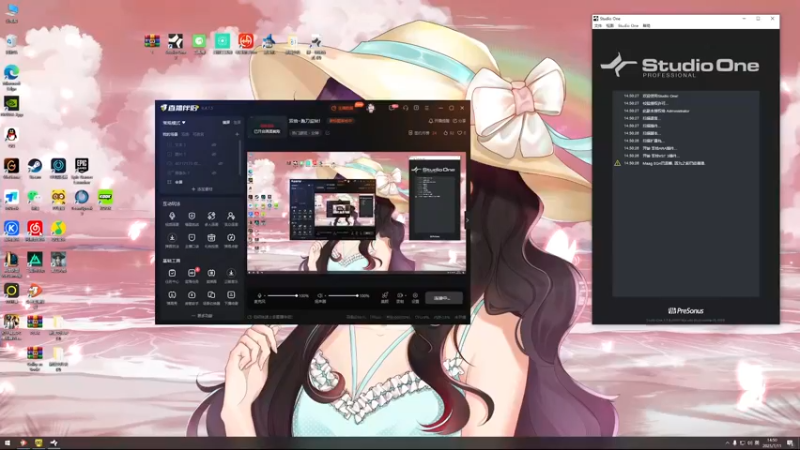Click the orange button in the live companion title bar
This screenshot has height=450, width=800.
click(343, 108)
